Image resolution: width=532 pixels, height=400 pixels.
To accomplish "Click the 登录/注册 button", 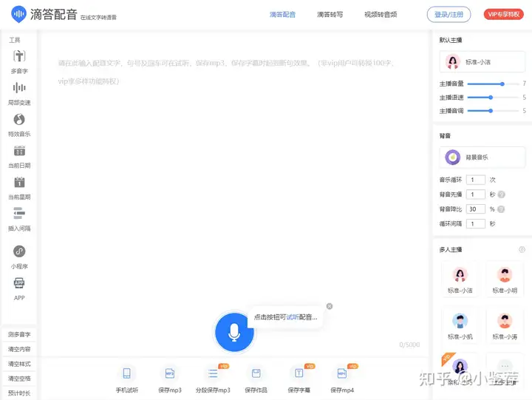I will coord(449,15).
